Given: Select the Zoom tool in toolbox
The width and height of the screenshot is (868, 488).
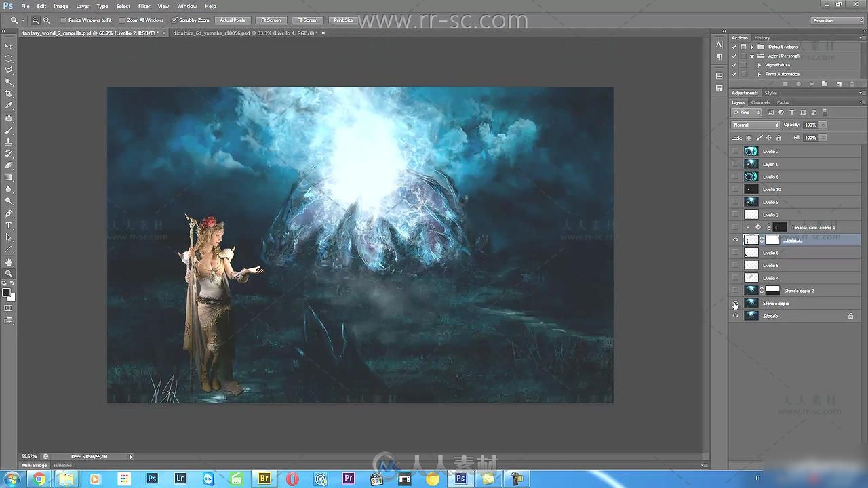Looking at the screenshot, I should click(9, 273).
